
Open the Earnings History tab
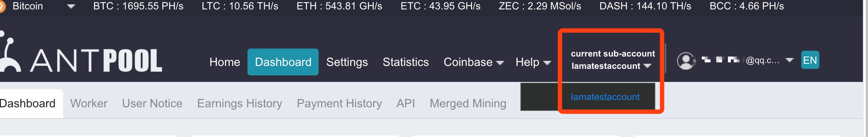click(x=239, y=104)
